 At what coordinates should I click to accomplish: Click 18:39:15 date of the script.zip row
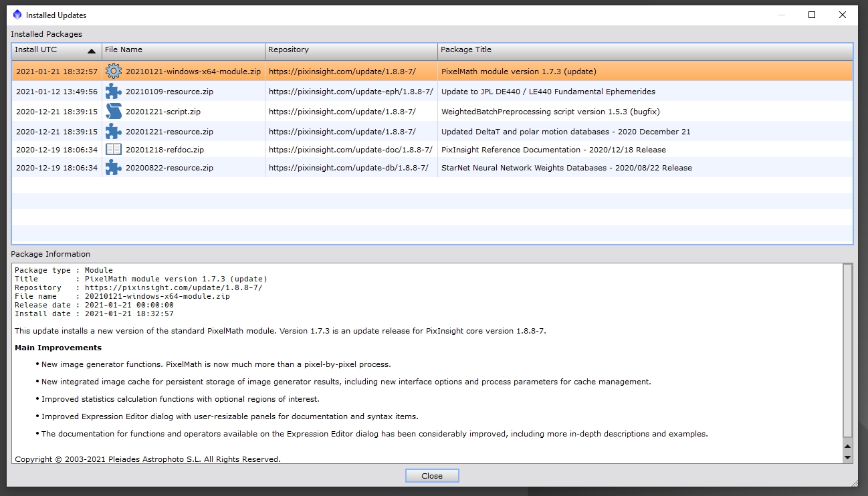point(57,112)
